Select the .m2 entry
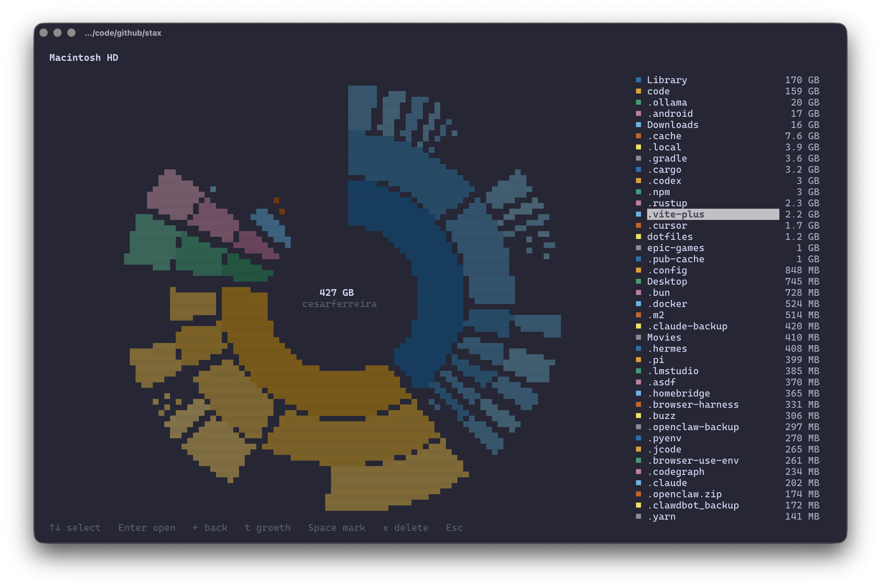Screen dimensions: 881x588 (727, 315)
